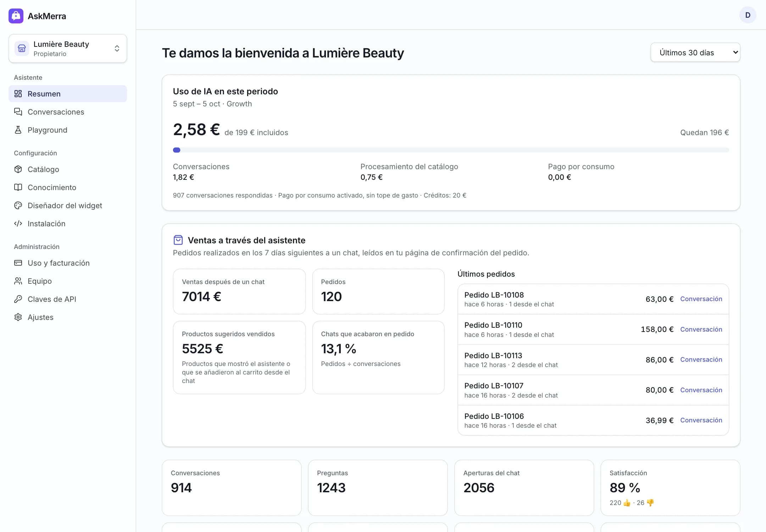This screenshot has height=532, width=766.
Task: Open Conversación link for Pedido LB-10113
Action: point(701,360)
